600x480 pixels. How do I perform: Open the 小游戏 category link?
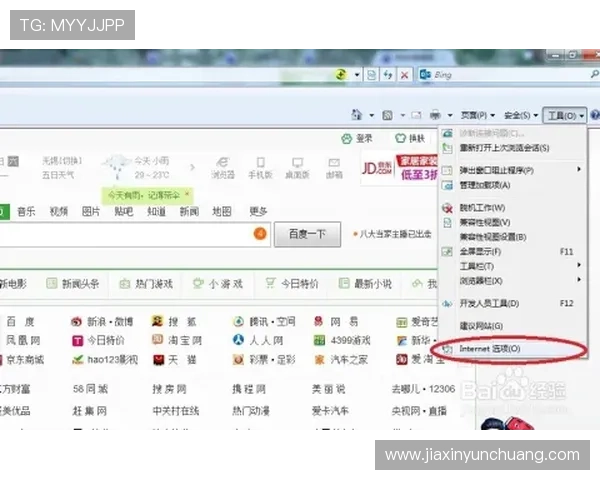tap(218, 284)
